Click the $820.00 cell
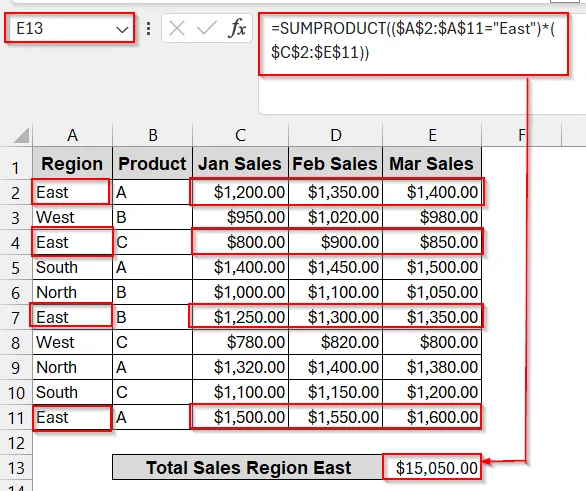Screen dimensions: 586x491 coord(336,342)
